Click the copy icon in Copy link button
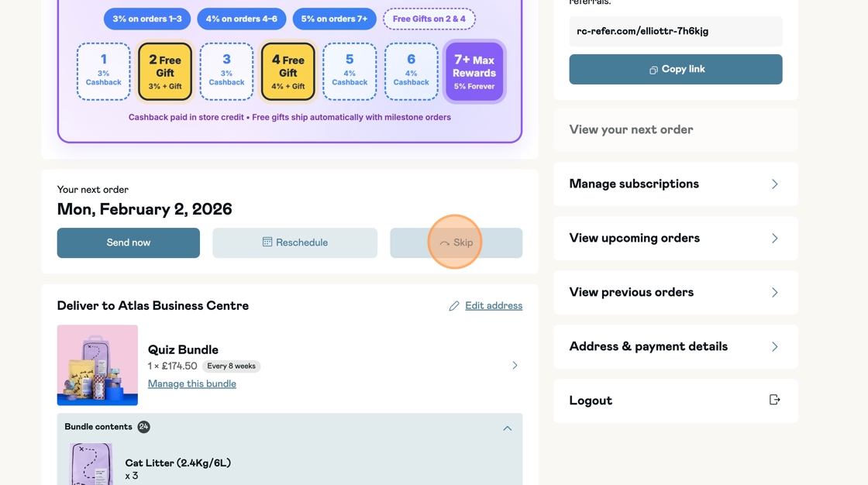This screenshot has height=485, width=868. (x=653, y=70)
